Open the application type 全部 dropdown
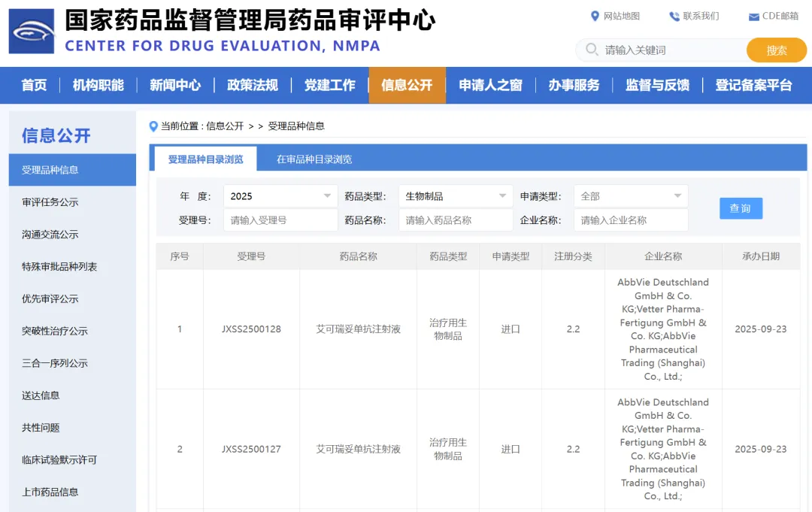 [x=630, y=196]
